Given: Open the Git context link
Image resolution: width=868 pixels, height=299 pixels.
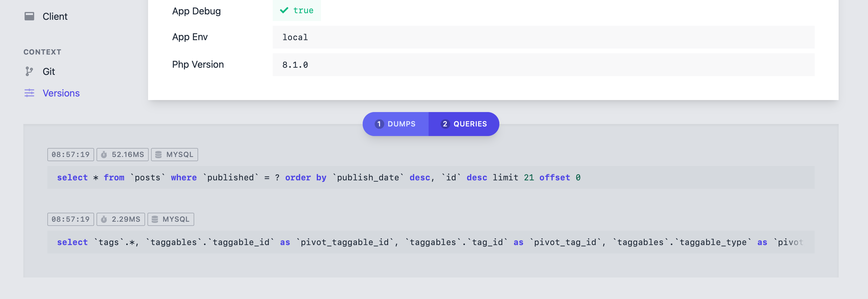Looking at the screenshot, I should (x=49, y=71).
